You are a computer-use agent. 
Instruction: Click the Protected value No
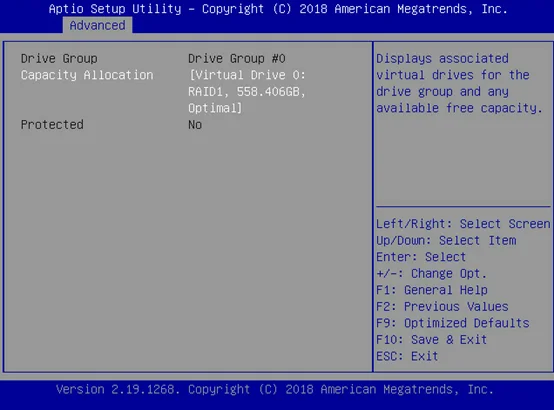[x=195, y=124]
